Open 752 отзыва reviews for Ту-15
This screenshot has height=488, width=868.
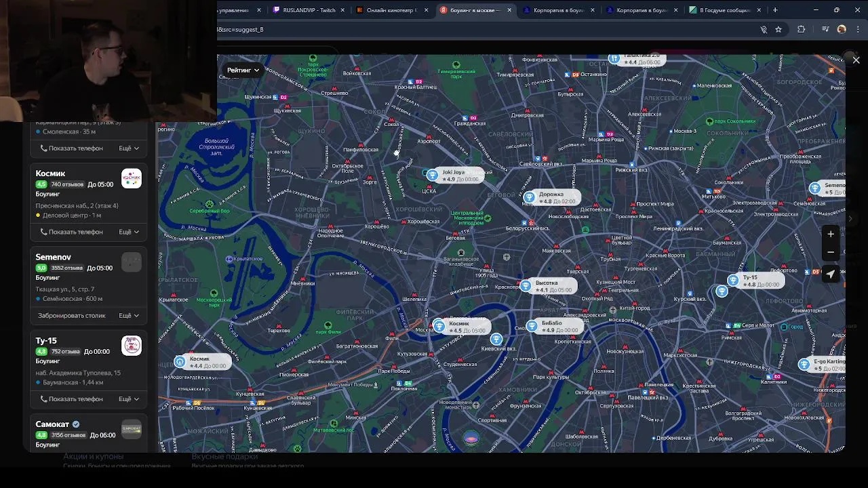pos(65,352)
